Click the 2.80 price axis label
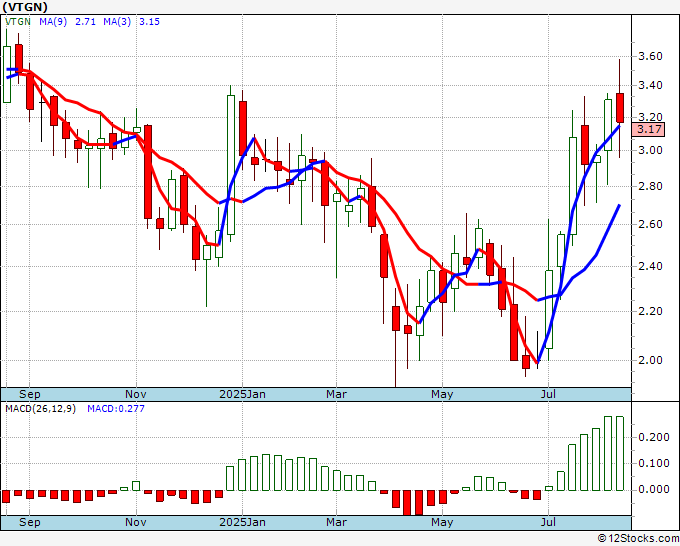680x546 pixels. pos(650,186)
